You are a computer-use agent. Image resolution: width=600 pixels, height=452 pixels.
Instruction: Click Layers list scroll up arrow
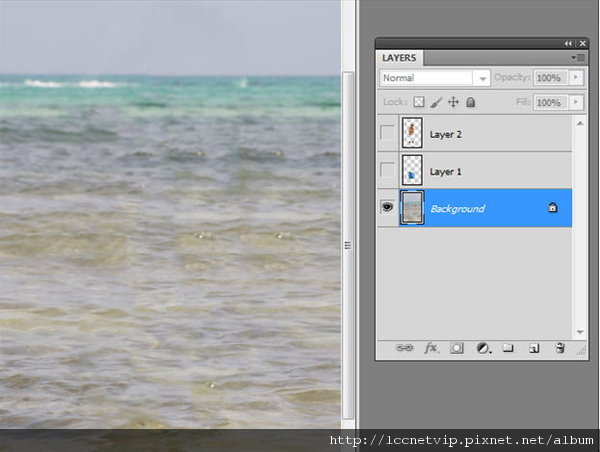tap(580, 123)
